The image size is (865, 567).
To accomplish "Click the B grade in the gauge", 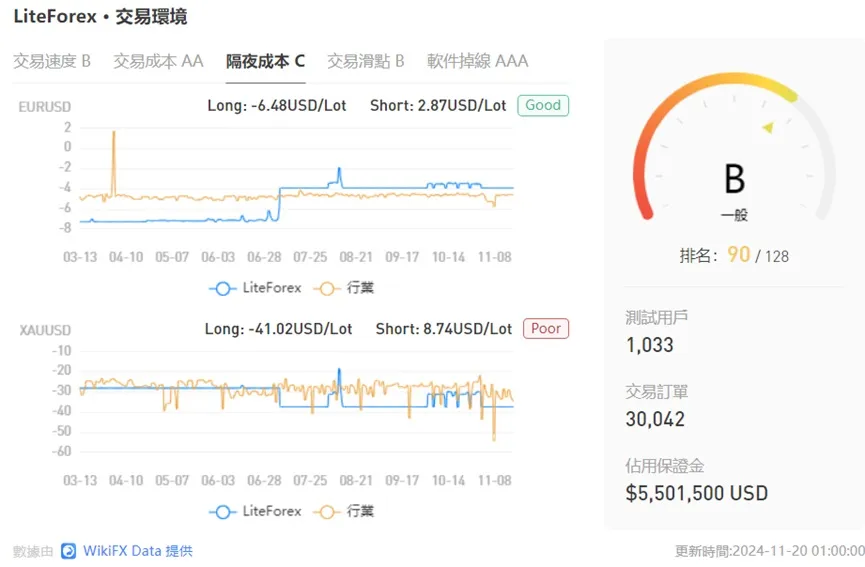I will pos(734,179).
